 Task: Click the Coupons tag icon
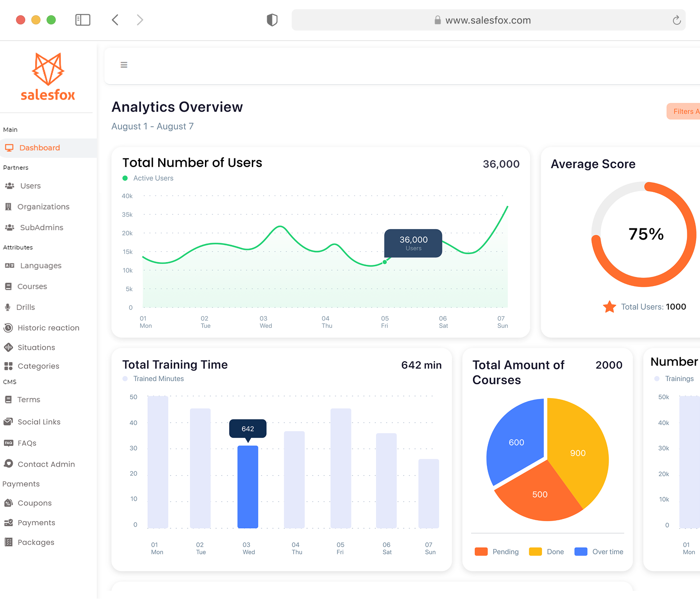pos(8,503)
